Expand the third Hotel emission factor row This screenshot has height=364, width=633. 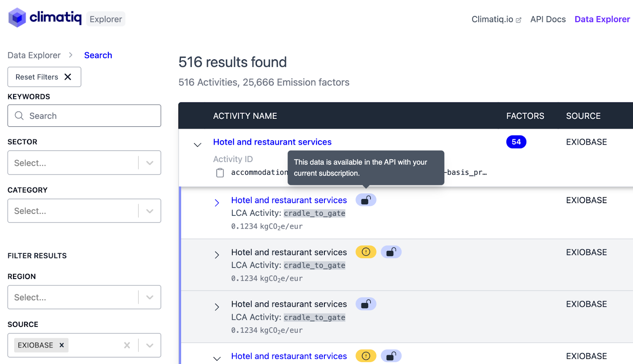217,307
